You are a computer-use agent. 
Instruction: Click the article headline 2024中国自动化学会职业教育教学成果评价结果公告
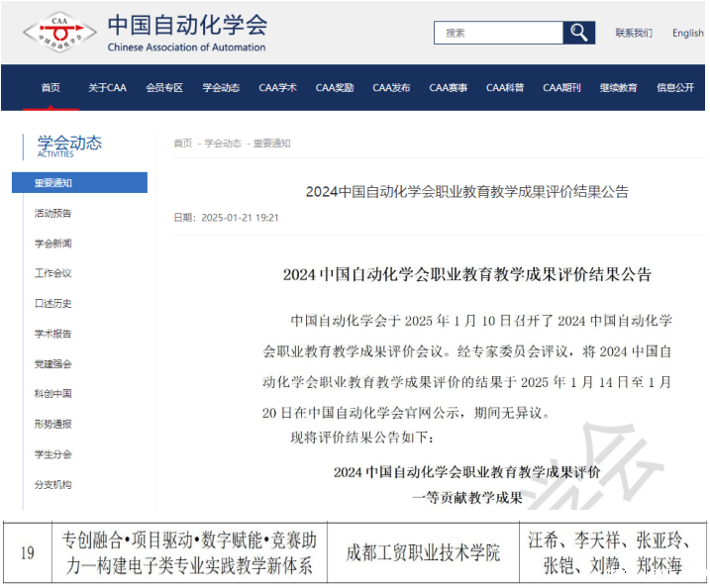[466, 191]
